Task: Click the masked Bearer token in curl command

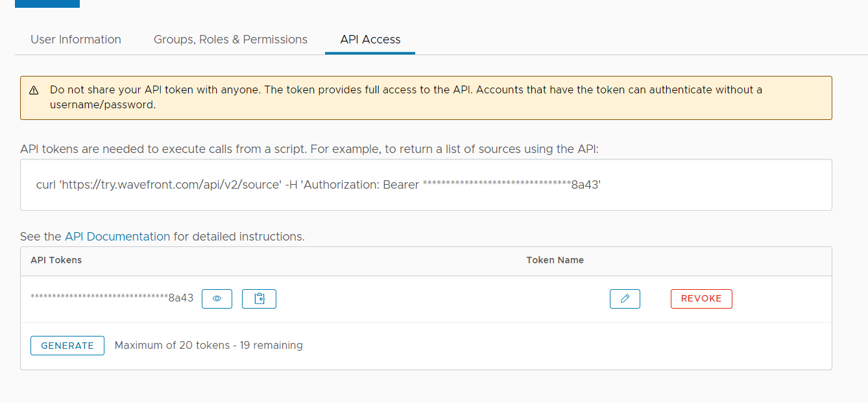Action: 511,185
